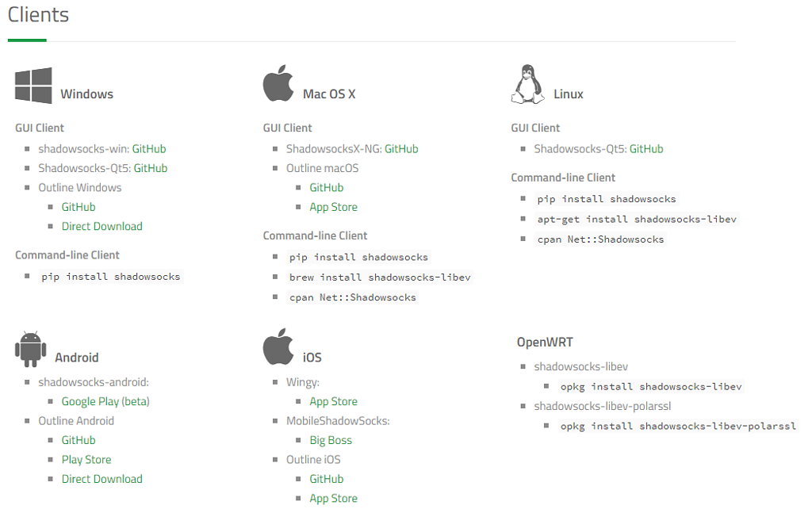Open the shadowsocks-win GitHub link
812x513 pixels.
point(149,149)
